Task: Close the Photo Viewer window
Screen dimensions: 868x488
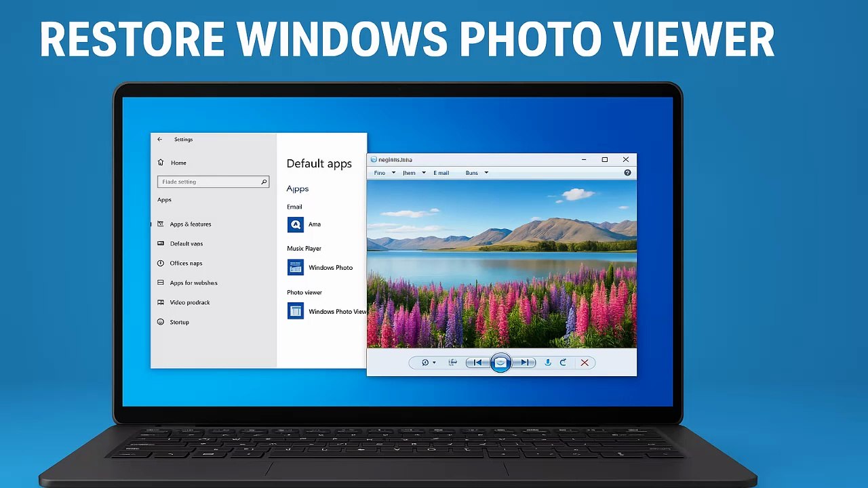Action: tap(626, 160)
